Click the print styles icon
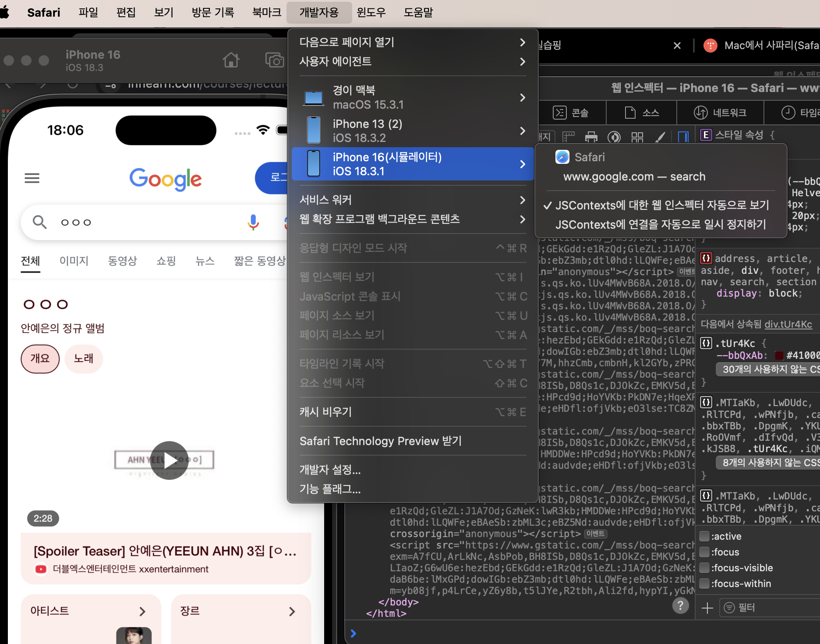 click(x=591, y=137)
